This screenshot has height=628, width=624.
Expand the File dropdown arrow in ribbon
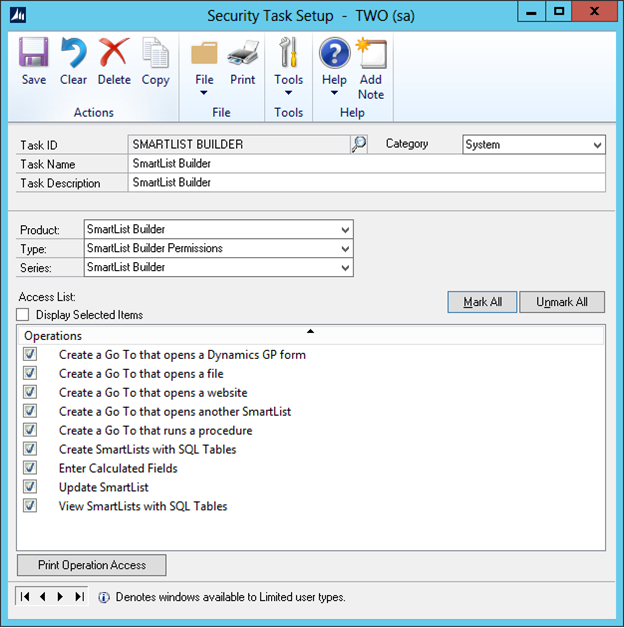point(204,93)
